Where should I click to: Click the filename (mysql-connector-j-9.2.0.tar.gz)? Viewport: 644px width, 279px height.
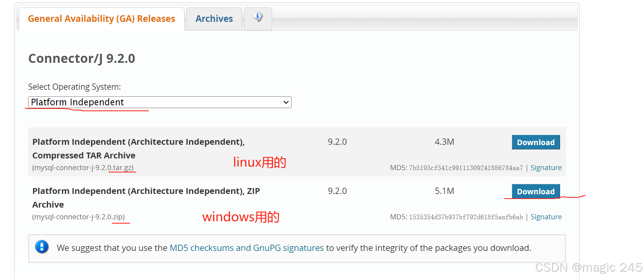(x=83, y=168)
